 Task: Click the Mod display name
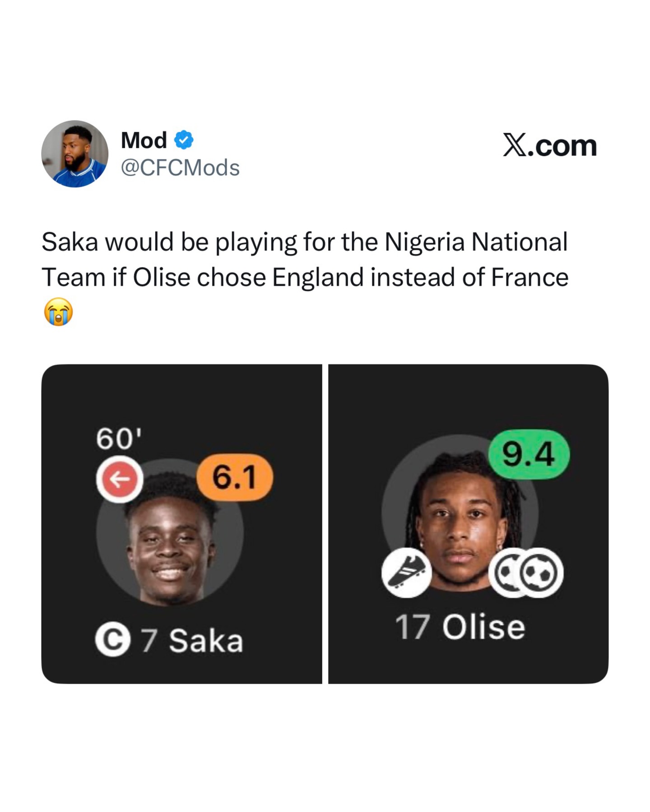144,140
